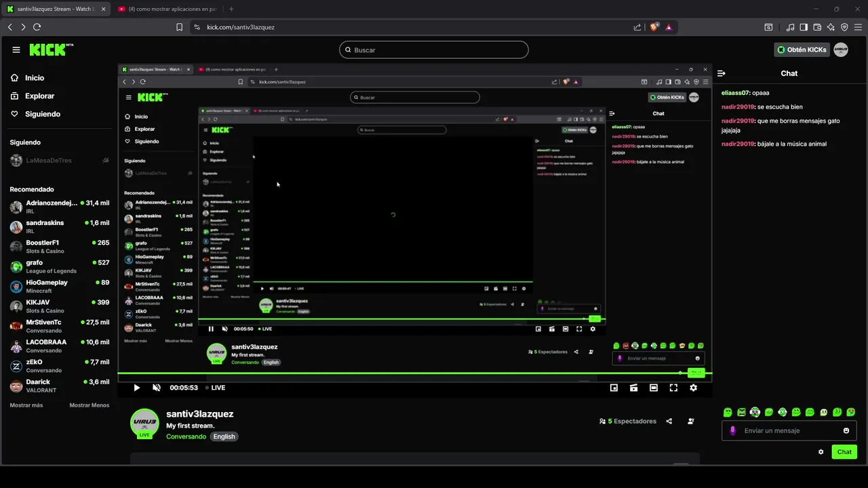
Task: View the 5 Espectadores count
Action: (x=628, y=421)
